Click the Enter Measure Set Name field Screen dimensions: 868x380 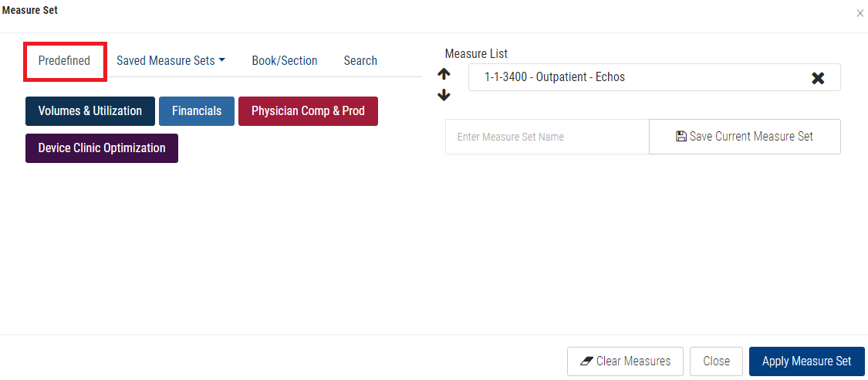coord(547,137)
